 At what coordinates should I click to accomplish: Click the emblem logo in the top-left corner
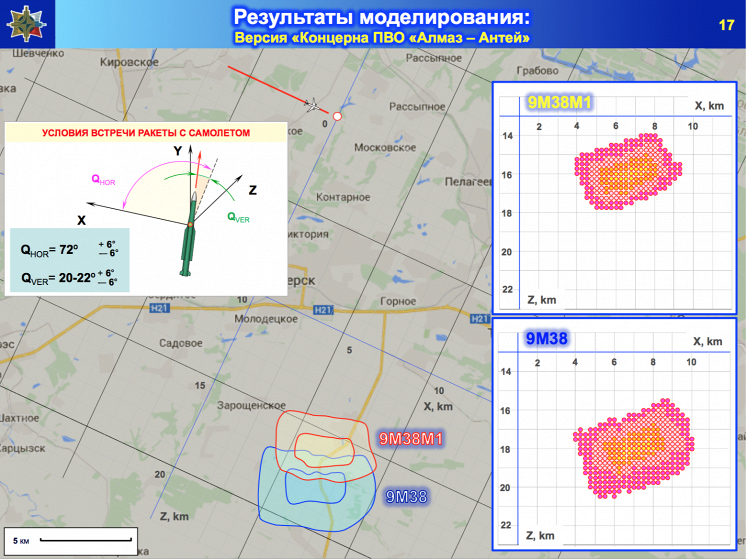(27, 24)
